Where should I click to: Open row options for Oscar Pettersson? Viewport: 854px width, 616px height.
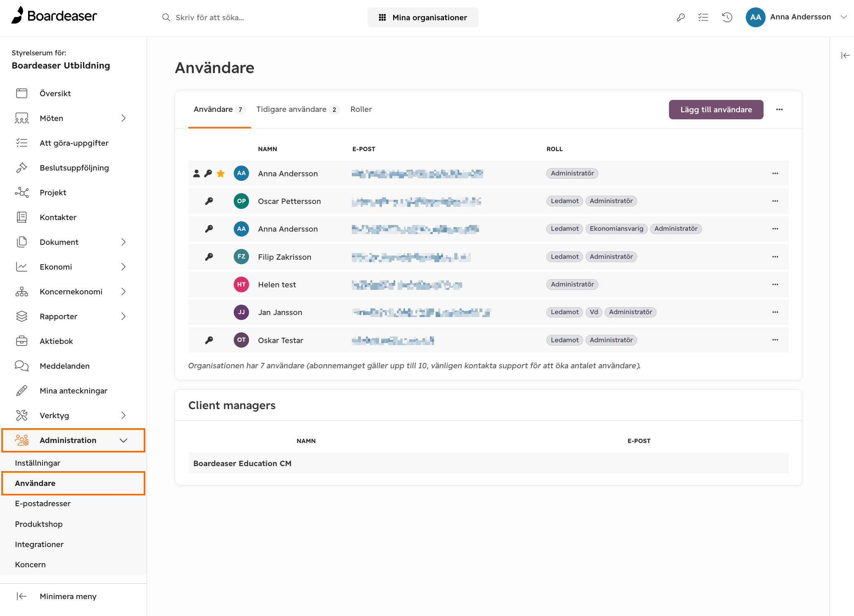(x=775, y=201)
